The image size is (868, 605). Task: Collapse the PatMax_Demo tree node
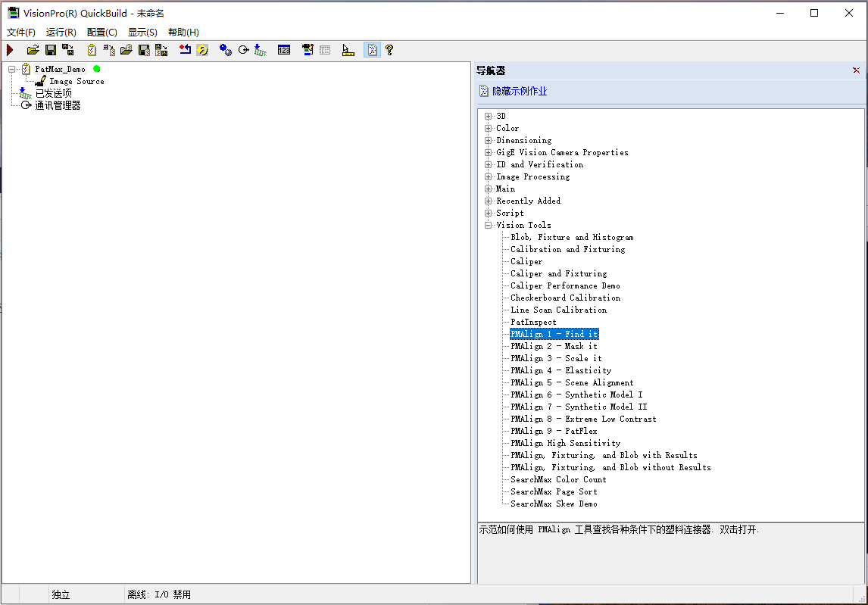coord(11,68)
